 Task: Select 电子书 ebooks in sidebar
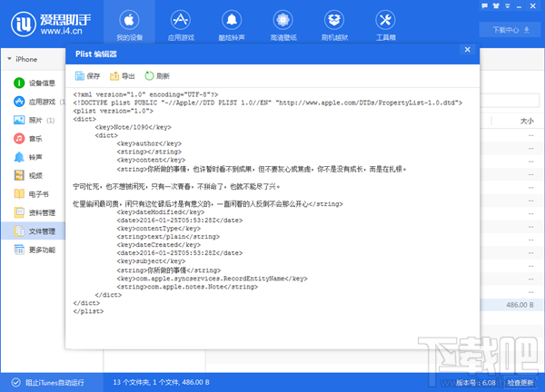34,194
